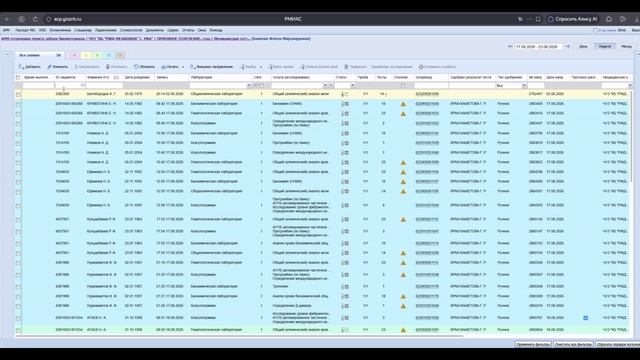Viewport: 640px width, 360px height.
Task: Click browser back arrow
Action: pyautogui.click(x=7, y=19)
